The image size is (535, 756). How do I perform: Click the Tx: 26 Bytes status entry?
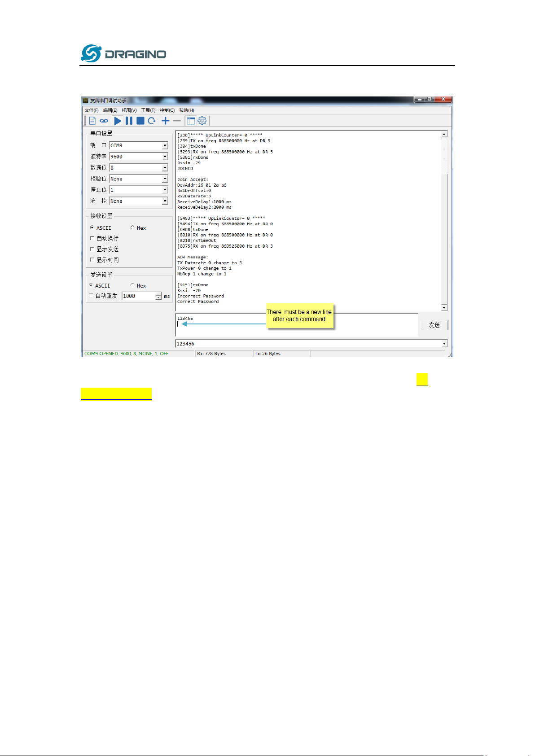point(267,354)
